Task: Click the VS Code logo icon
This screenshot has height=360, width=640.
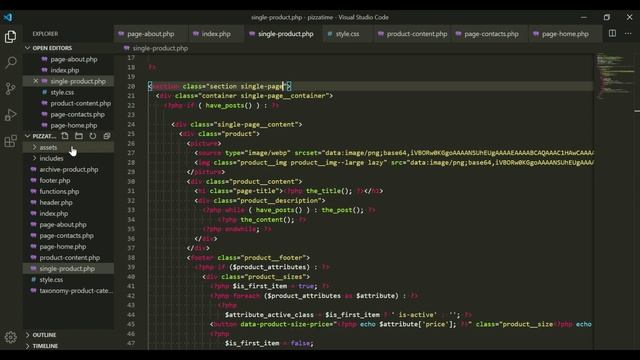Action: tap(8, 17)
